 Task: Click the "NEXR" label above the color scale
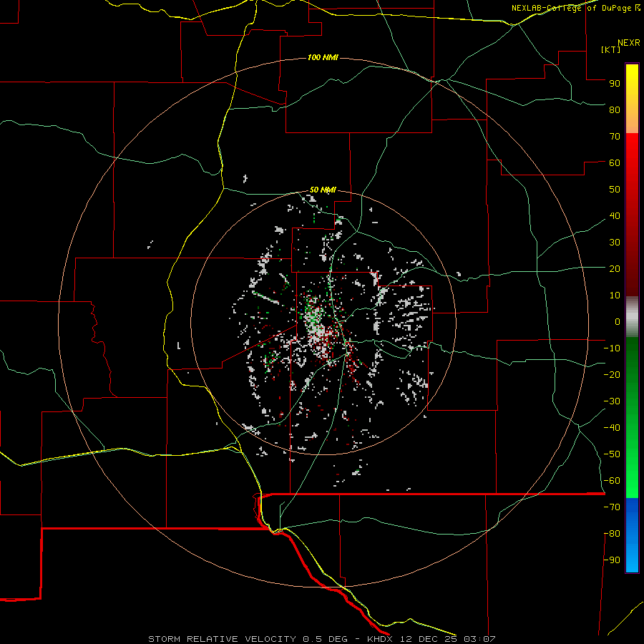click(x=629, y=43)
